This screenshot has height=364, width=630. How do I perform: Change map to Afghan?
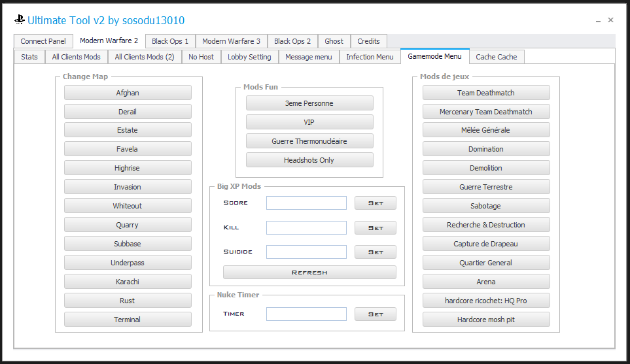pos(128,93)
